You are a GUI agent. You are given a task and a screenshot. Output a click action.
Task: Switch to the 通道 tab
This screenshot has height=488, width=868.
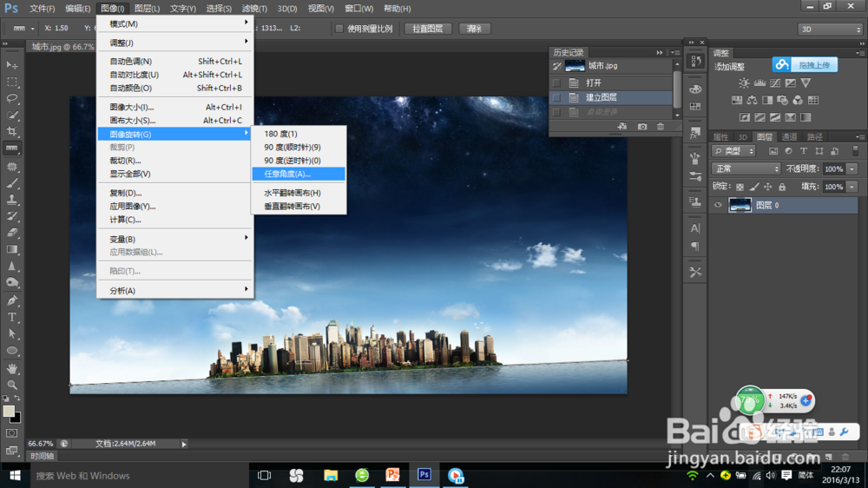tap(789, 137)
